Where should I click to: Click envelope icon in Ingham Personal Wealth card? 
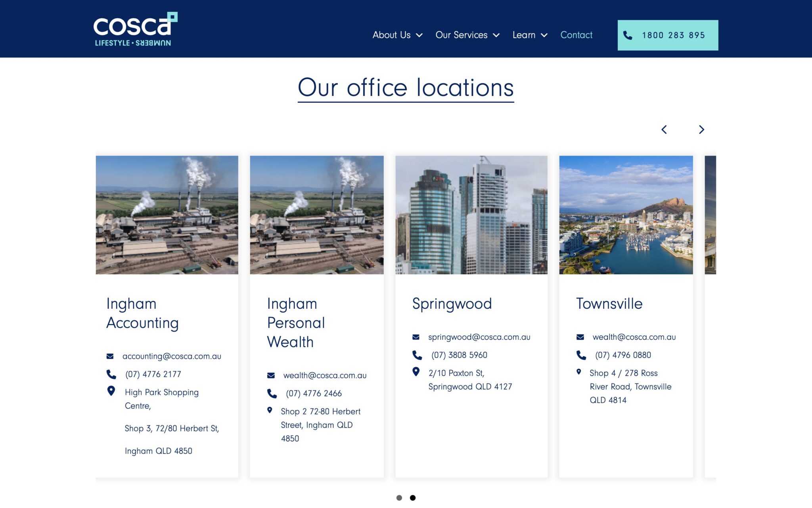click(x=271, y=375)
